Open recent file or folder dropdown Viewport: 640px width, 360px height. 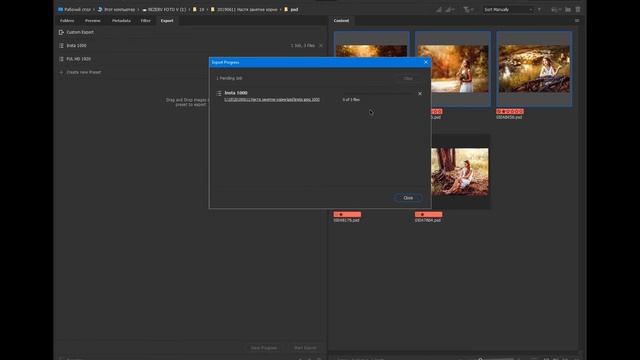click(x=556, y=9)
